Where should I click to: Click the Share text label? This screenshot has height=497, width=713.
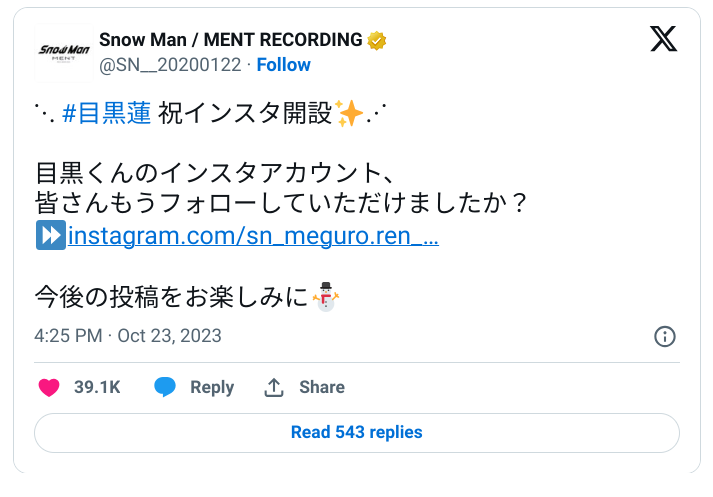point(322,387)
